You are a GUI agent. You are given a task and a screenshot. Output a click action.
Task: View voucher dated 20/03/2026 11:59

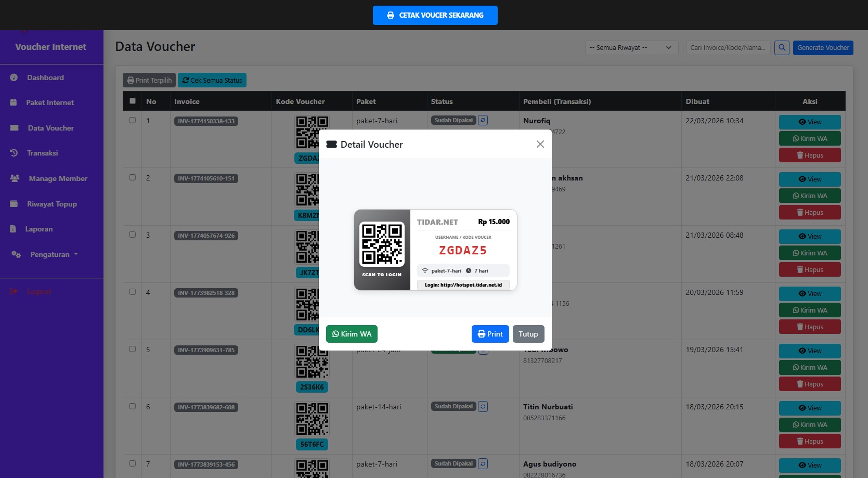810,294
